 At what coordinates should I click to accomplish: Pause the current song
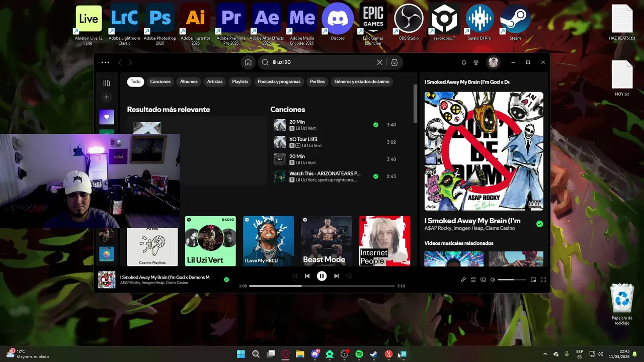[321, 276]
